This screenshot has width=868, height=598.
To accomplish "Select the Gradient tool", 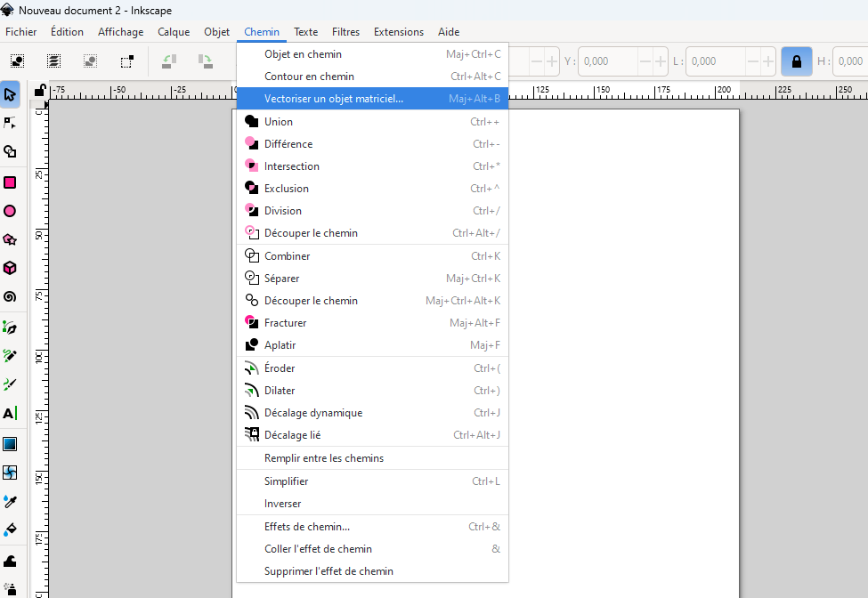I will [x=10, y=443].
